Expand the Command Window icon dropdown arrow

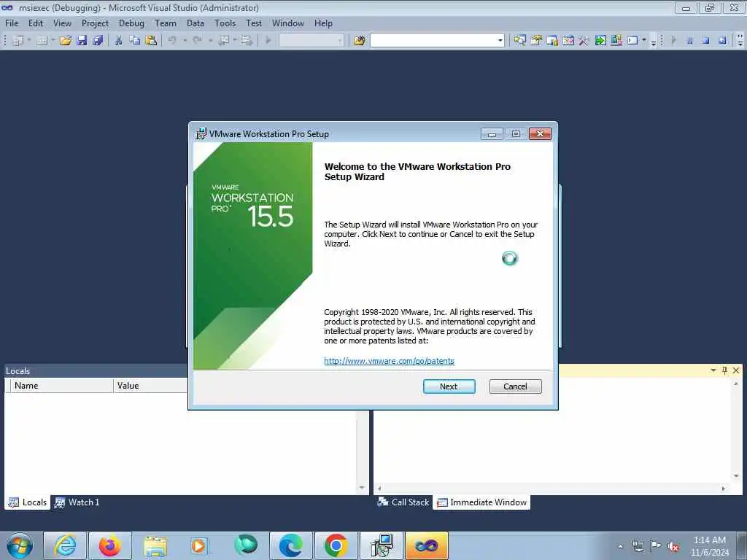tap(643, 40)
